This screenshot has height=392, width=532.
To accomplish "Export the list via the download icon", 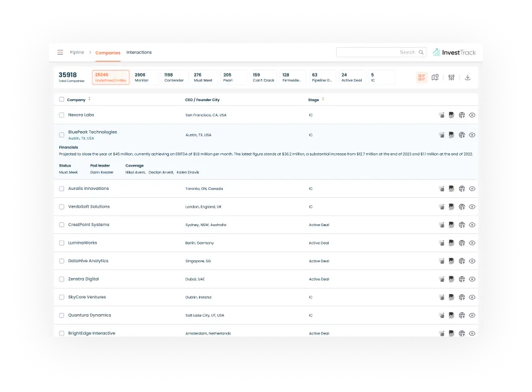I will 468,77.
